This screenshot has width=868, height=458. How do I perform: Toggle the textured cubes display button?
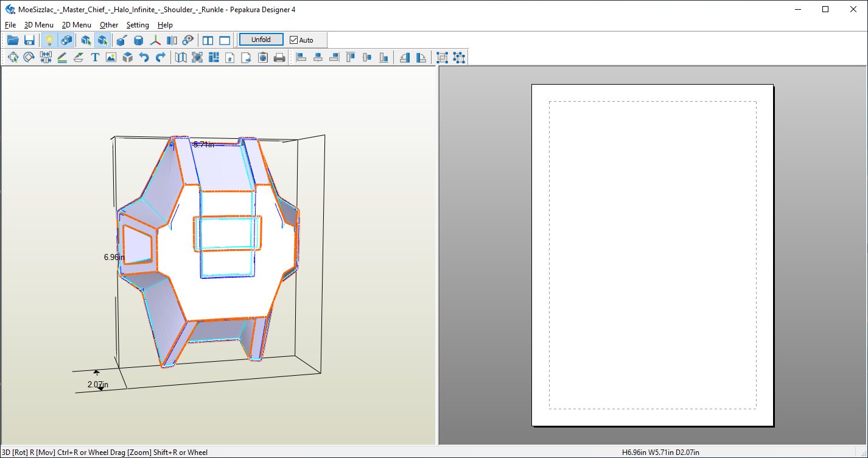[x=66, y=40]
